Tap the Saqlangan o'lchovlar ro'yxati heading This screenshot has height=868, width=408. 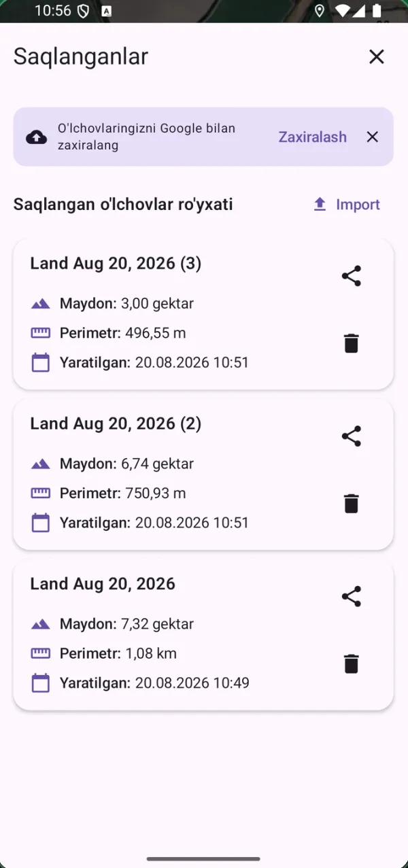(x=123, y=205)
